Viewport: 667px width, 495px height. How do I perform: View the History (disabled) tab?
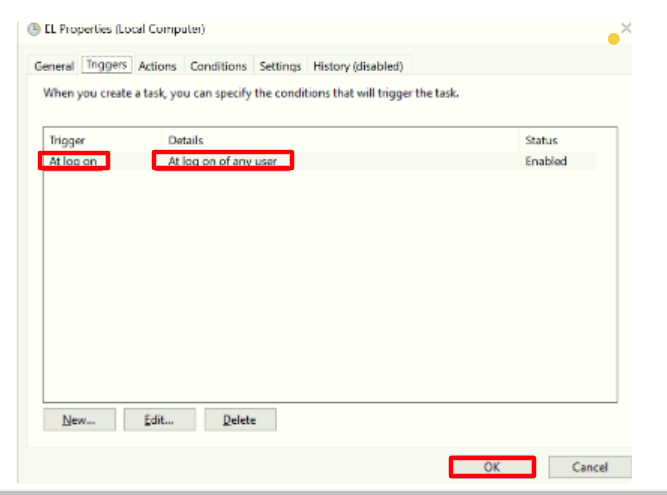[358, 66]
